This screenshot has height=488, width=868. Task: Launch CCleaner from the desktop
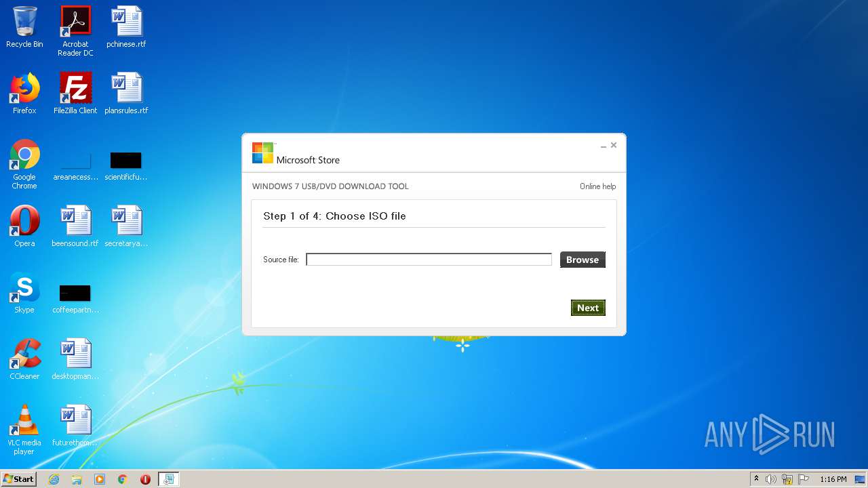coord(24,359)
